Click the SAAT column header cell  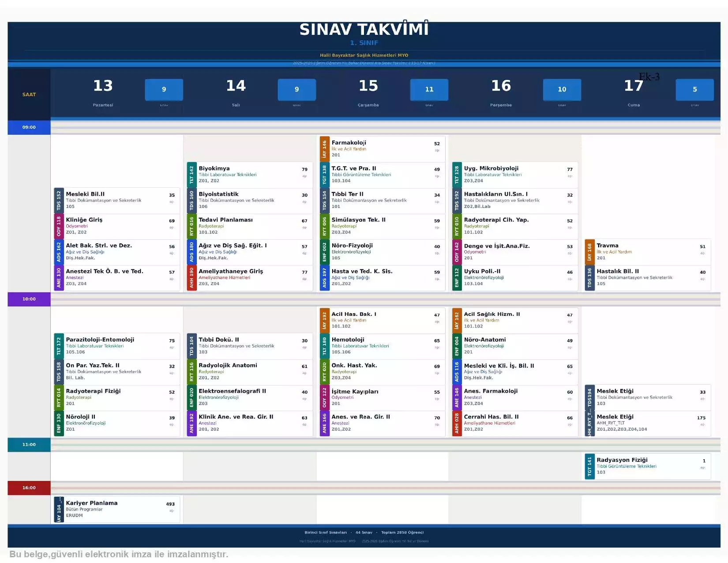tap(29, 94)
